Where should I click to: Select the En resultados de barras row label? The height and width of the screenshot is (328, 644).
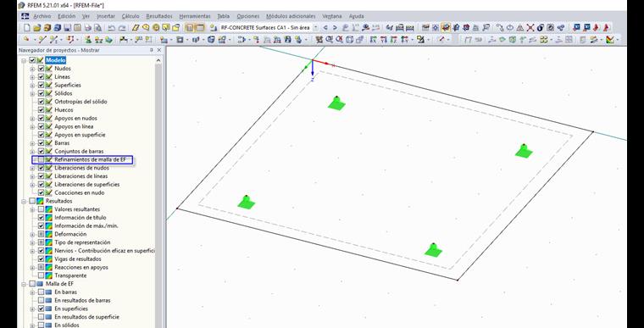pyautogui.click(x=82, y=301)
